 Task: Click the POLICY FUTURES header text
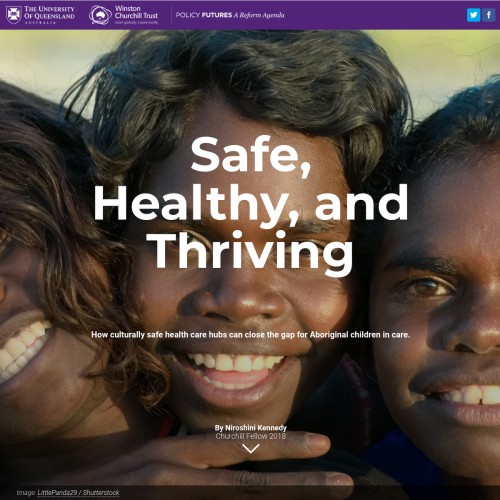(x=204, y=15)
